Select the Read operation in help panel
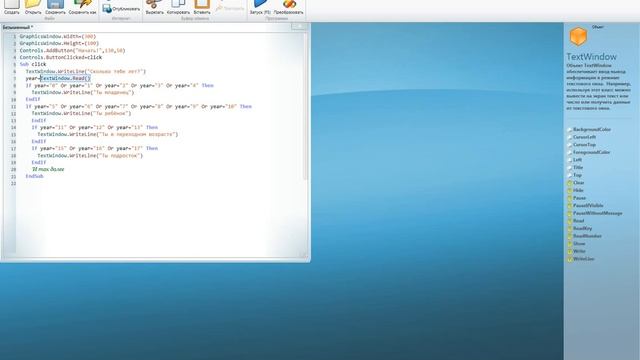This screenshot has height=360, width=640. [x=578, y=221]
